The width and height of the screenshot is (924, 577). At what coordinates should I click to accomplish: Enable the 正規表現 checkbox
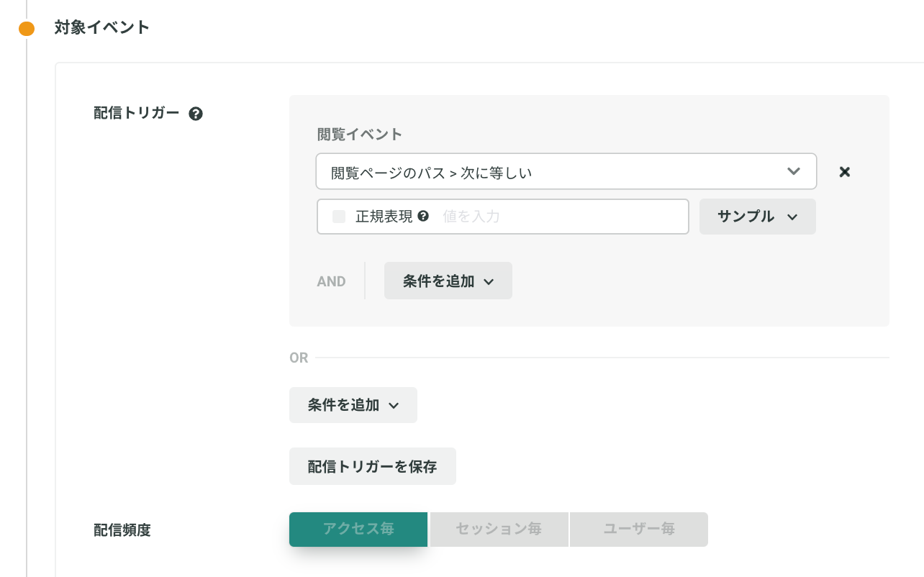339,217
